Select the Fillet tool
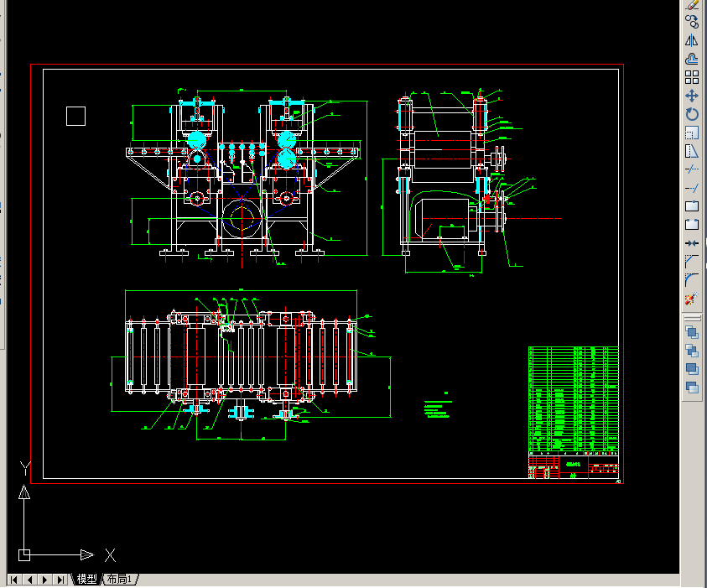Image resolution: width=707 pixels, height=588 pixels. click(x=692, y=280)
